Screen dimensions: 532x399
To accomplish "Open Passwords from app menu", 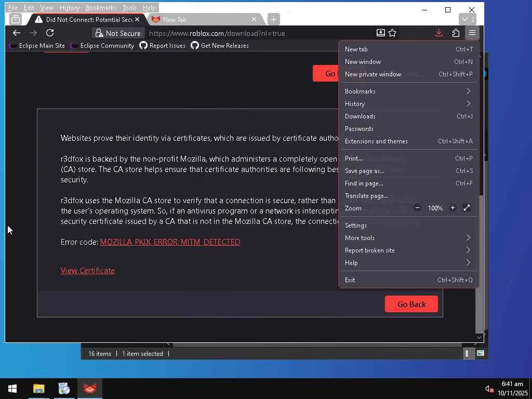I will [408, 129].
